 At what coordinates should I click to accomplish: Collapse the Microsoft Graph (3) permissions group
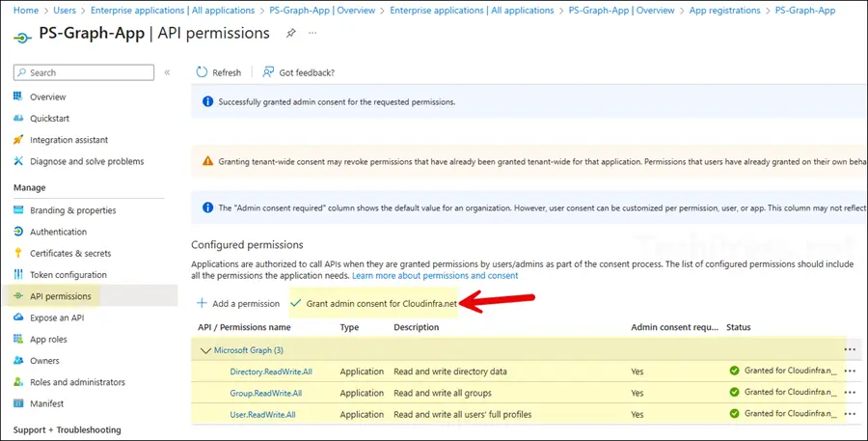pyautogui.click(x=204, y=350)
